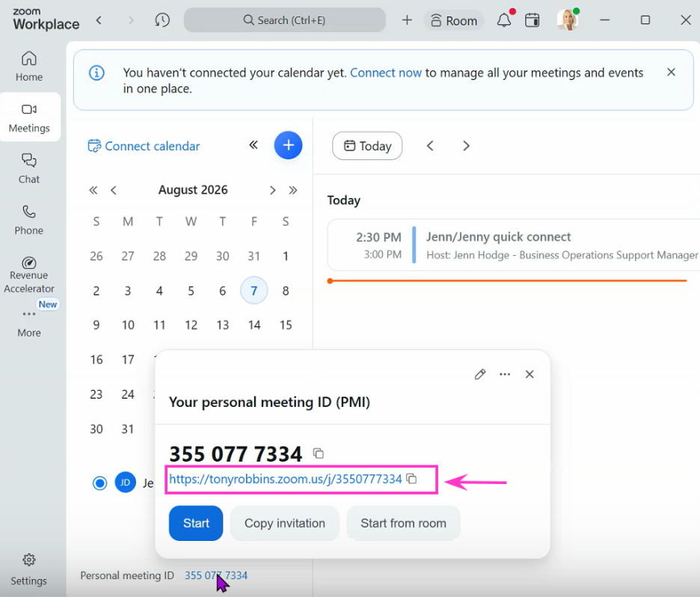The image size is (700, 597).
Task: Switch to the Meetings tab
Action: point(29,117)
